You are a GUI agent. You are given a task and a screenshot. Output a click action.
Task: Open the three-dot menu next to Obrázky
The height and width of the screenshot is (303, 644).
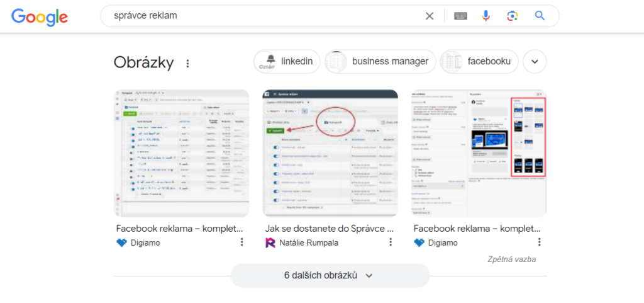187,64
